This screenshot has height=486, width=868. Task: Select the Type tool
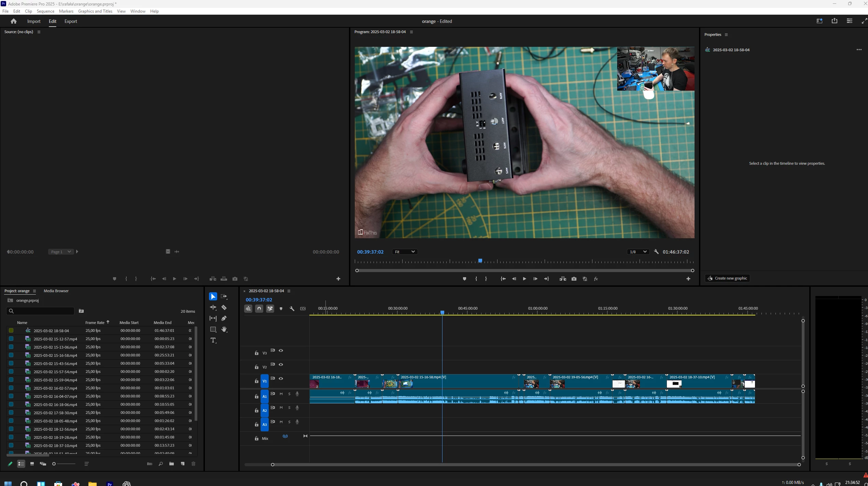pos(213,340)
